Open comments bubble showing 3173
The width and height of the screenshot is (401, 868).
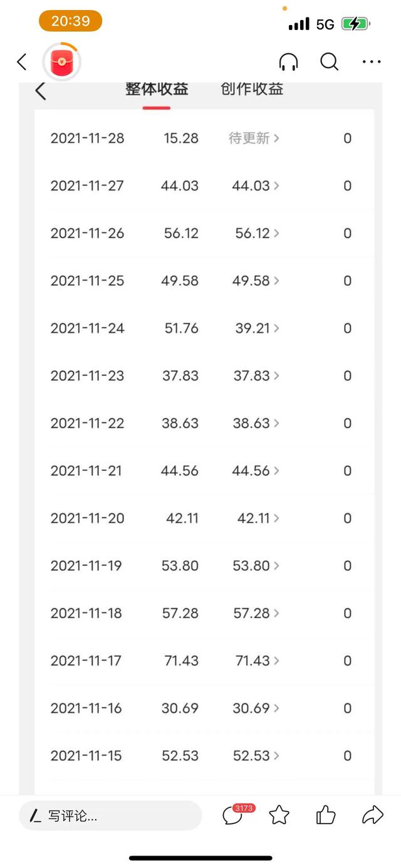pos(233,815)
